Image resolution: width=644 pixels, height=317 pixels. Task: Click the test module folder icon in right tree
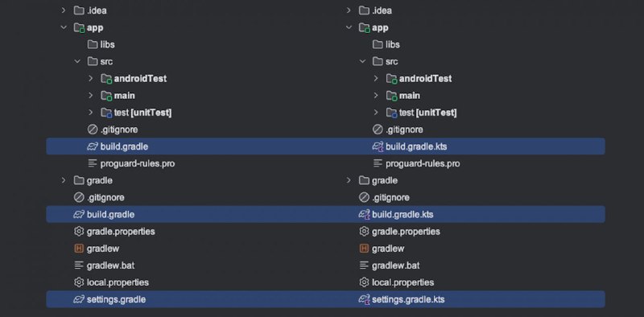(392, 113)
